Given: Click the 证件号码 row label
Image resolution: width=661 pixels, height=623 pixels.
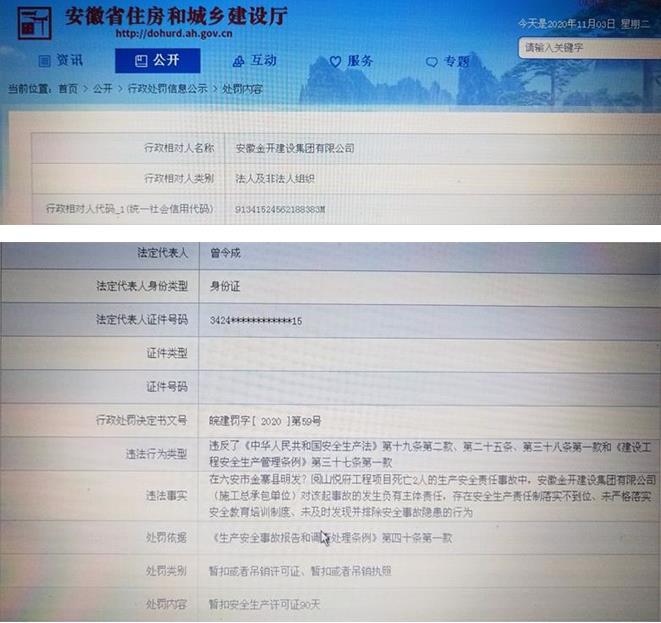Looking at the screenshot, I should (x=167, y=387).
